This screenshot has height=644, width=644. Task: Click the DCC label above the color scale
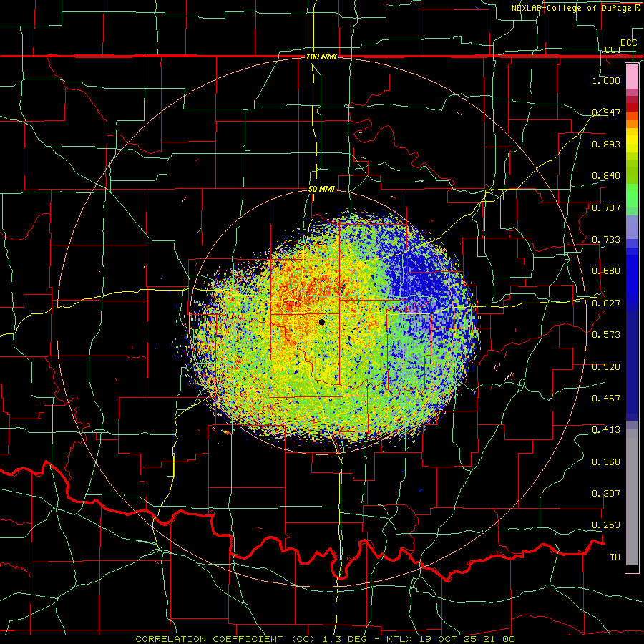point(628,43)
